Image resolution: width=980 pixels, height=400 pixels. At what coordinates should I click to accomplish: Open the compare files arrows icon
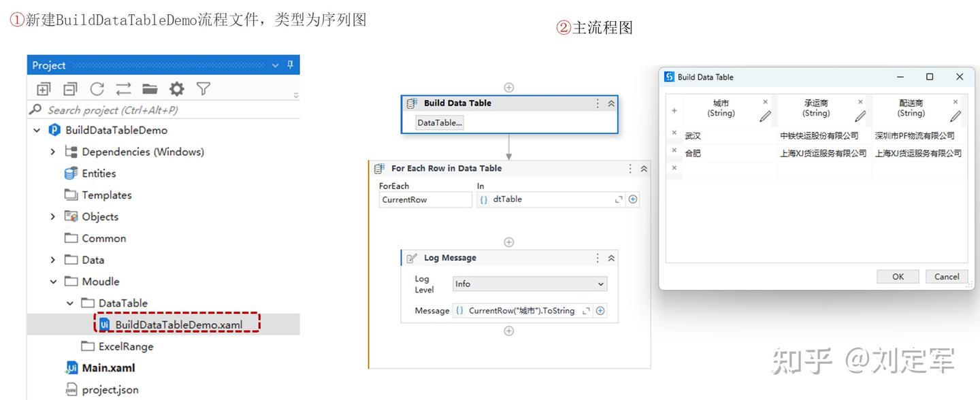tap(124, 88)
